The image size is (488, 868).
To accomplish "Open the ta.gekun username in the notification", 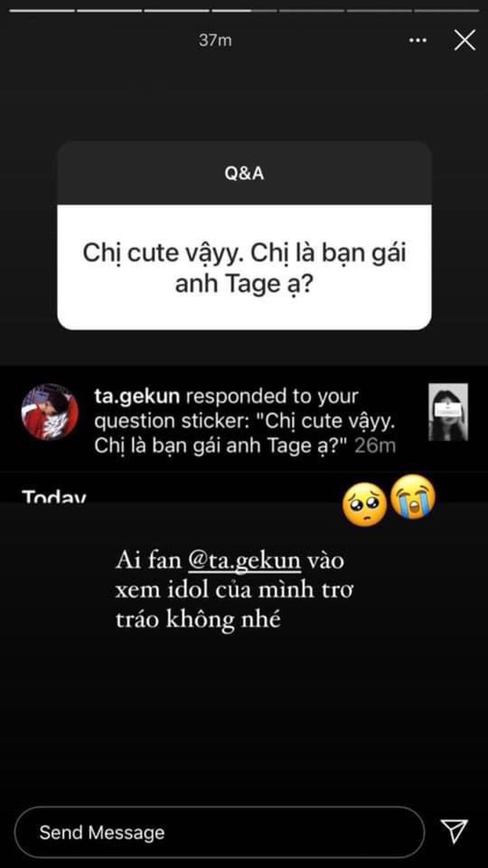I will pos(136,398).
